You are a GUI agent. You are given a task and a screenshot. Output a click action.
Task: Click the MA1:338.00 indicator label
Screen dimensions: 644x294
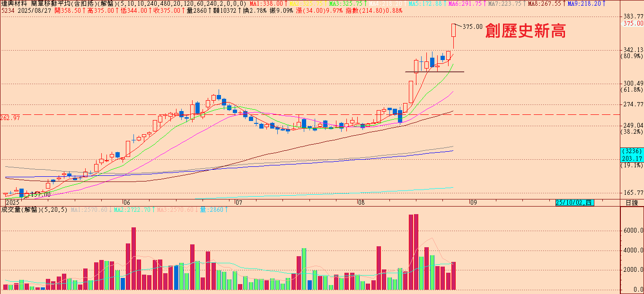(266, 4)
